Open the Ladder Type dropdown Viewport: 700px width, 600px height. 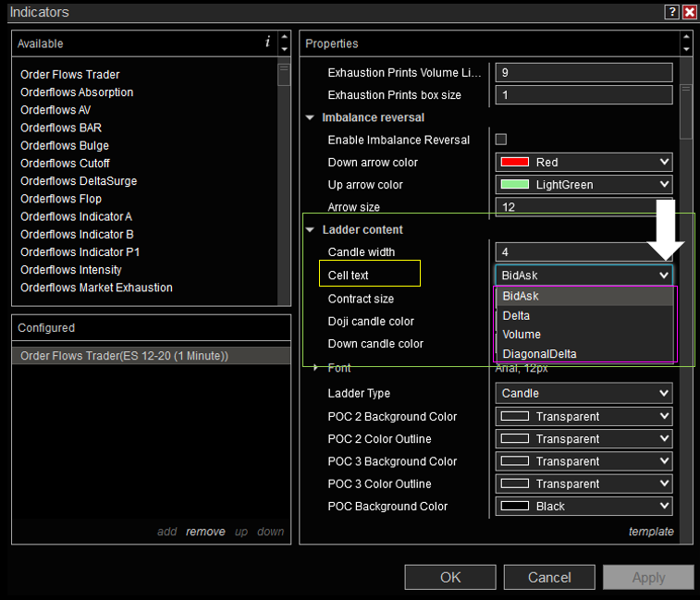pyautogui.click(x=583, y=393)
